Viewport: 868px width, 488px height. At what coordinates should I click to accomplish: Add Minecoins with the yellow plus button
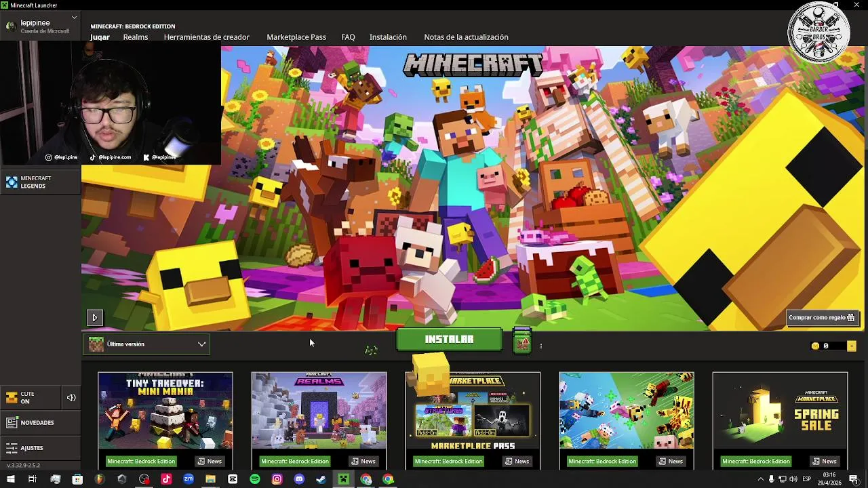click(852, 346)
